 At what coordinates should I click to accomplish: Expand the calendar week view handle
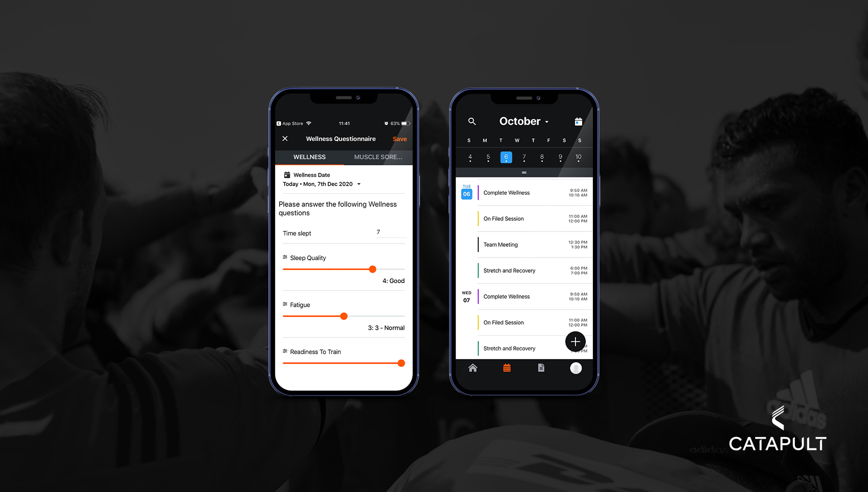pos(523,172)
